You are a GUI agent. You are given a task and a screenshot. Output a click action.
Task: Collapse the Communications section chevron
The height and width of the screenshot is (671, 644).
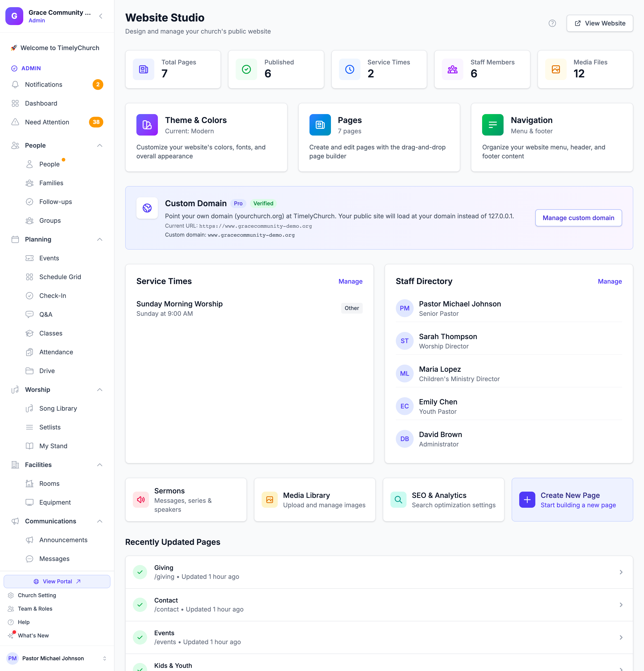click(x=100, y=521)
